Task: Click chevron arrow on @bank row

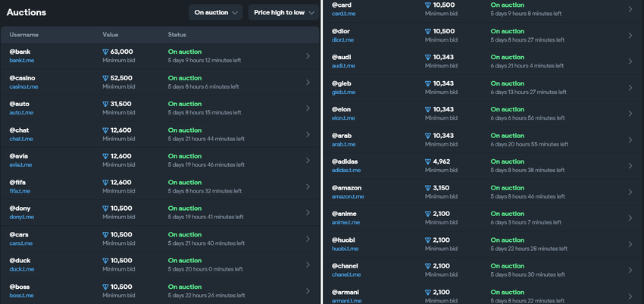Action: click(308, 56)
